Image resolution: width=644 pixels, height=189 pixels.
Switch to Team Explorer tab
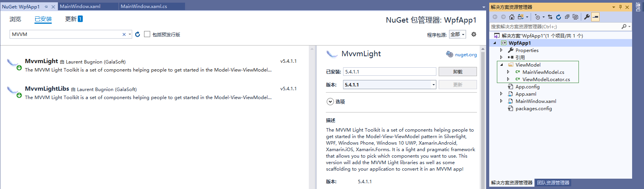pos(553,183)
